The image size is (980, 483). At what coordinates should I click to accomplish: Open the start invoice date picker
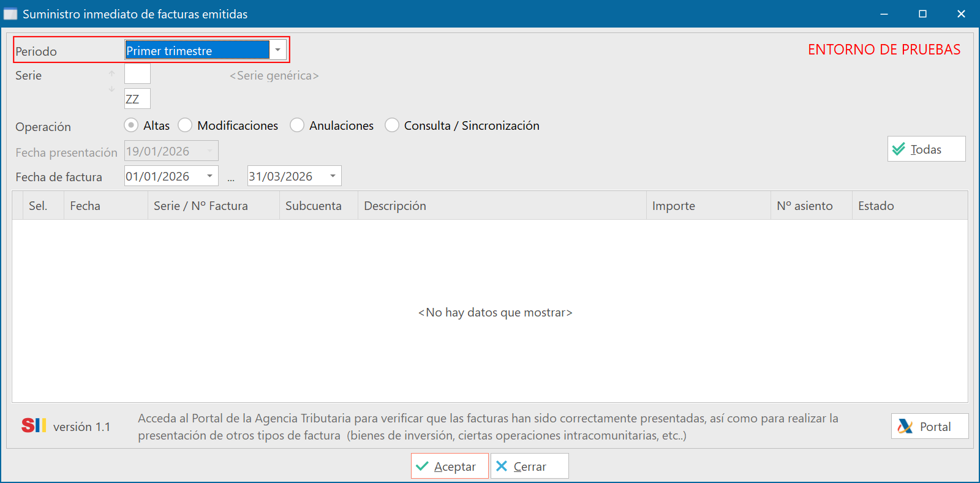click(x=209, y=176)
